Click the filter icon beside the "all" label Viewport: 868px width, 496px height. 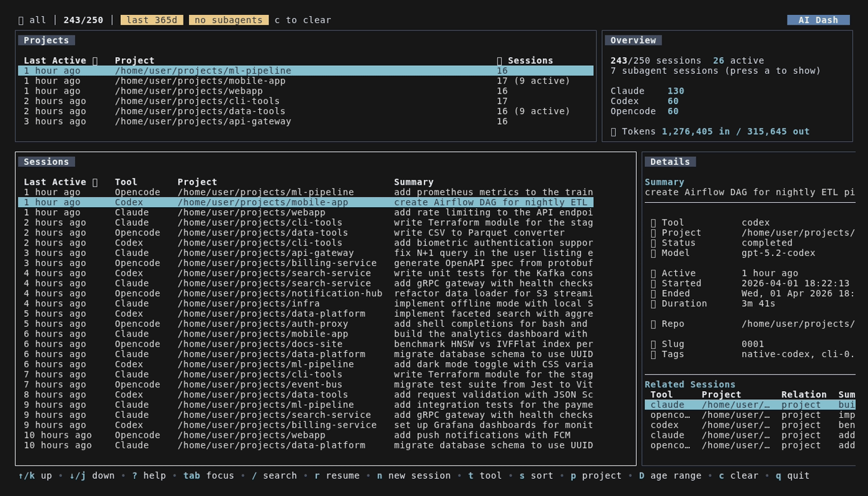21,20
